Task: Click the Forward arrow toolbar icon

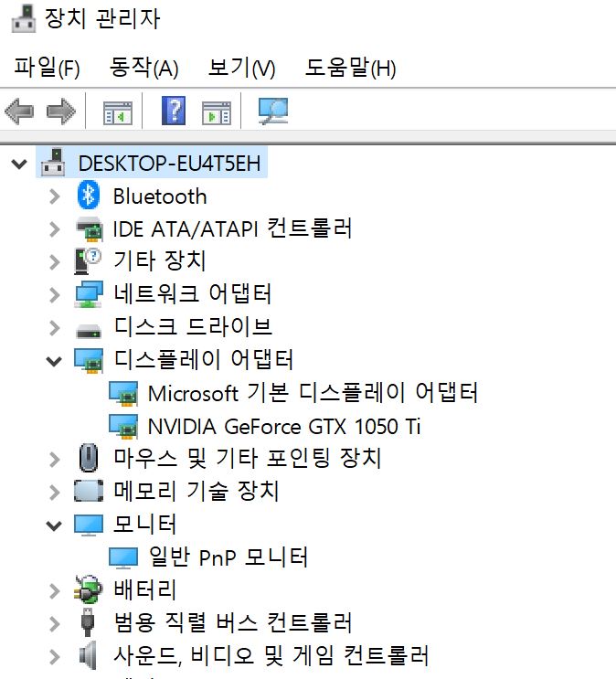Action: [61, 111]
